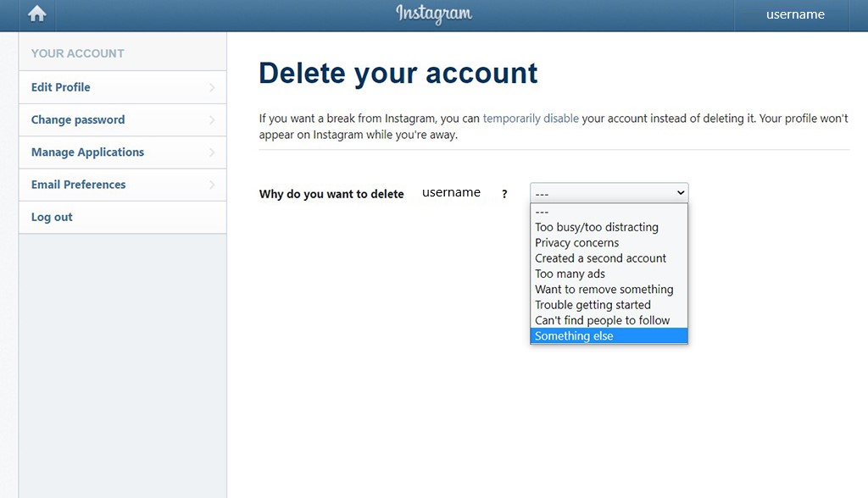The image size is (868, 498).
Task: Click the chevron beside Change password
Action: click(x=212, y=119)
